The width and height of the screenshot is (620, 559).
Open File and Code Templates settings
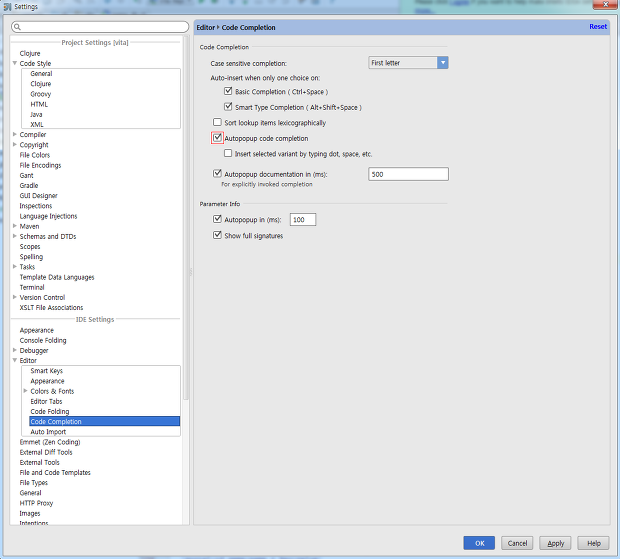pos(55,472)
